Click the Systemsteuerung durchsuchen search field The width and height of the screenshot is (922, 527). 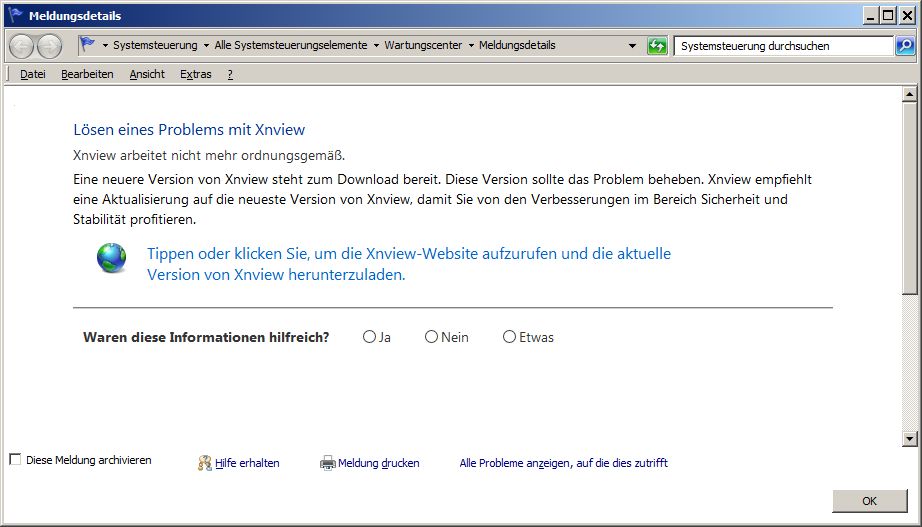coord(783,45)
